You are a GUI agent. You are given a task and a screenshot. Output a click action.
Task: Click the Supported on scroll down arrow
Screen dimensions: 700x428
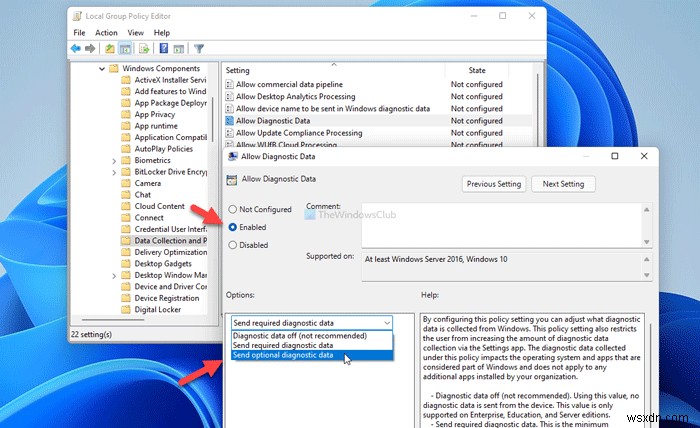point(646,275)
